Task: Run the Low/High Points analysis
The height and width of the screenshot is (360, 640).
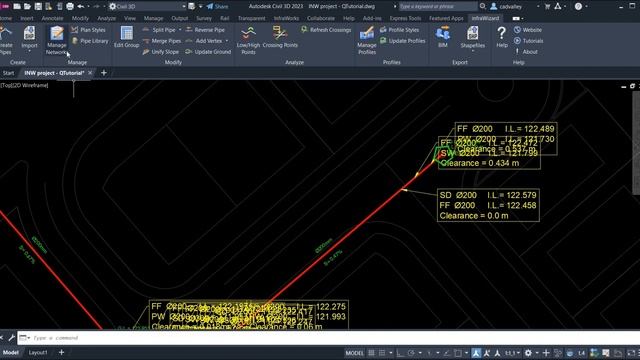Action: tap(248, 40)
